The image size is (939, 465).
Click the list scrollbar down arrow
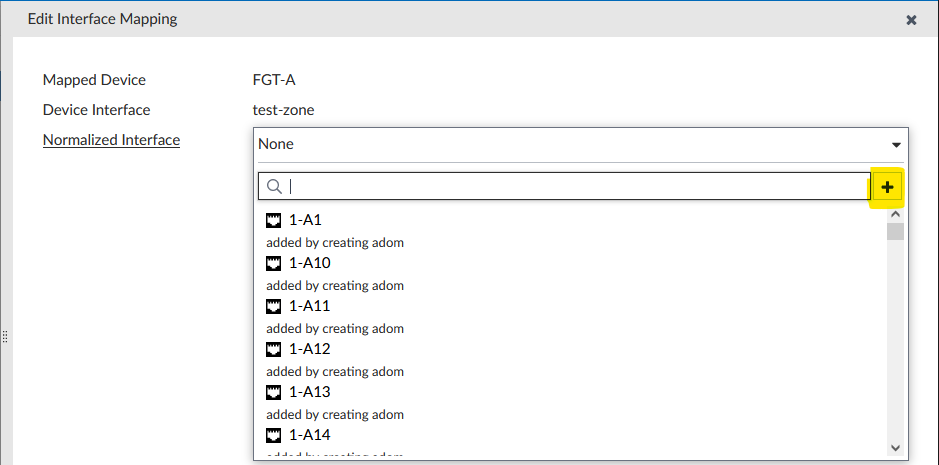pos(895,447)
